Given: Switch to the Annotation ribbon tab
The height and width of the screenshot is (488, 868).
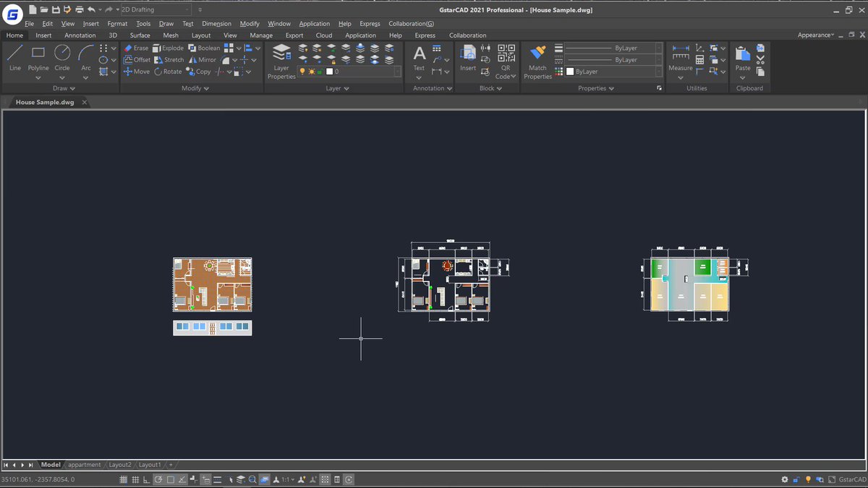Looking at the screenshot, I should (x=80, y=35).
